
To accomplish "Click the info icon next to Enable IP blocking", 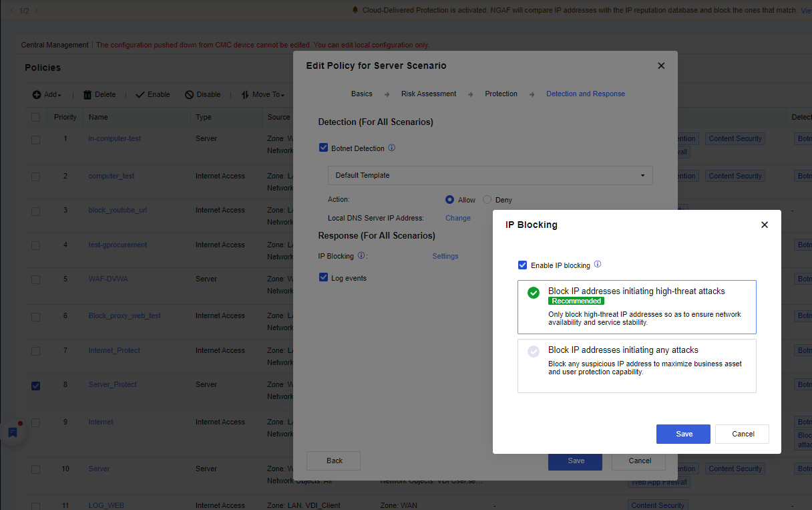I will 598,265.
